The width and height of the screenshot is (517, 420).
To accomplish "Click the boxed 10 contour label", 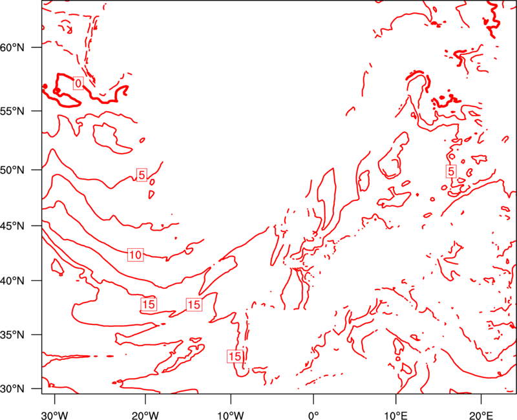I will click(x=136, y=255).
